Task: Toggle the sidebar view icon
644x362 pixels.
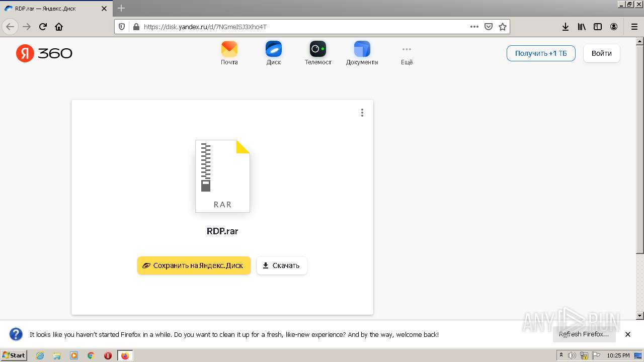Action: point(598,27)
